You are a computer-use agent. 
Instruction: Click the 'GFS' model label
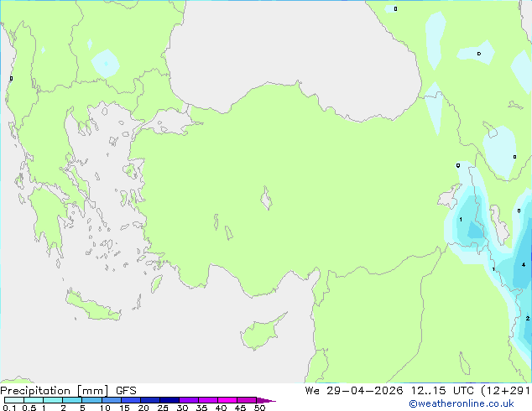(x=126, y=391)
